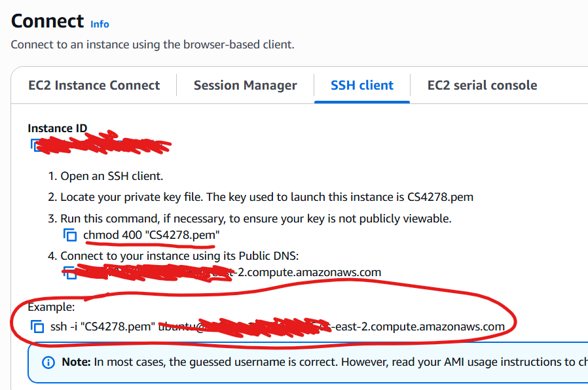Click the info icon in the Note box
588x390 pixels.
pos(48,362)
